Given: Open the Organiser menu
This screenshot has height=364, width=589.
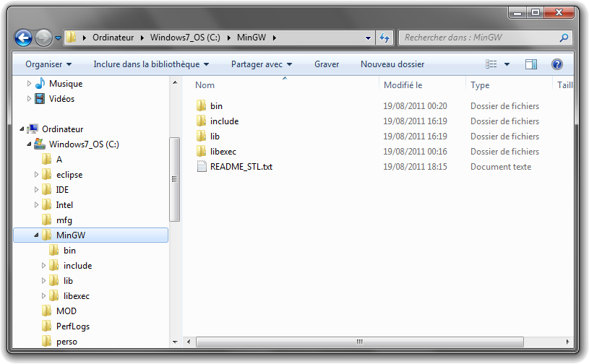Looking at the screenshot, I should click(x=48, y=64).
